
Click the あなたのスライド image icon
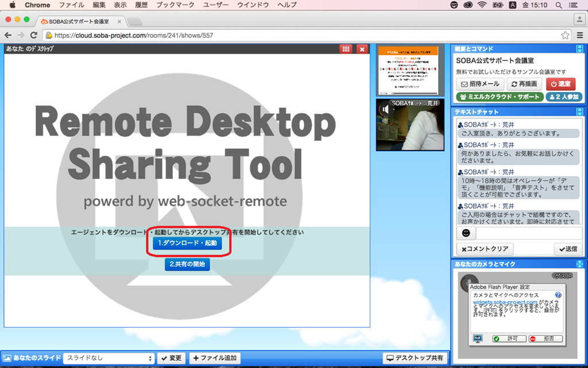pos(7,358)
